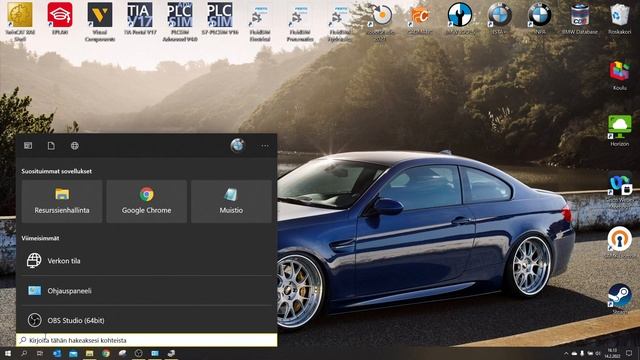Click the Windows Start button
This screenshot has width=640, height=360.
pyautogui.click(x=7, y=353)
